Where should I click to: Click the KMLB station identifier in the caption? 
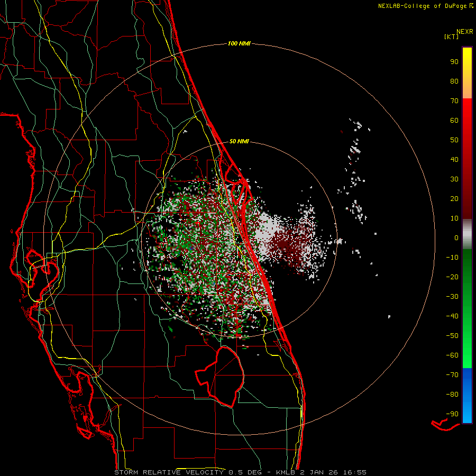pos(285,472)
